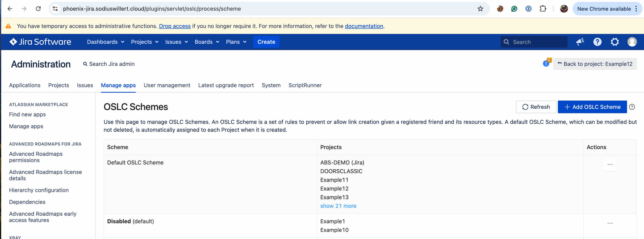Open OSLC Schemes help circle icon
Screen dimensions: 644x239
632,107
